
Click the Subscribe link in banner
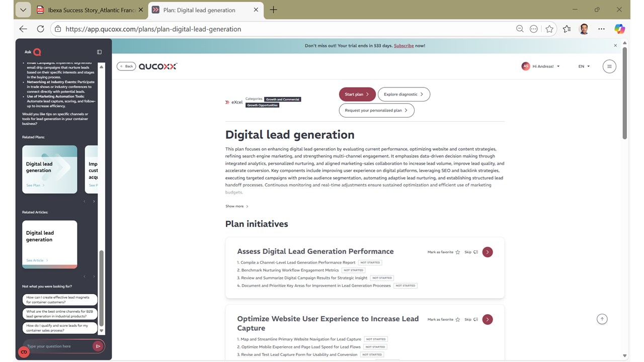point(404,46)
